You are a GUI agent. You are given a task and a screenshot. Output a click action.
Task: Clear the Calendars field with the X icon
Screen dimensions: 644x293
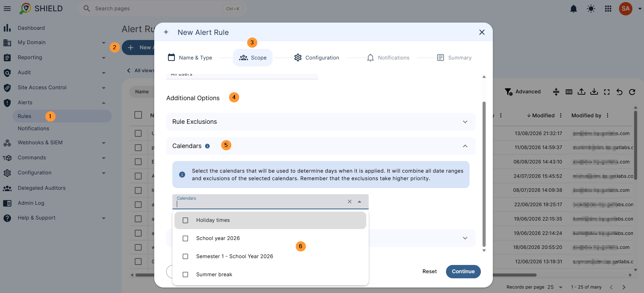point(350,202)
